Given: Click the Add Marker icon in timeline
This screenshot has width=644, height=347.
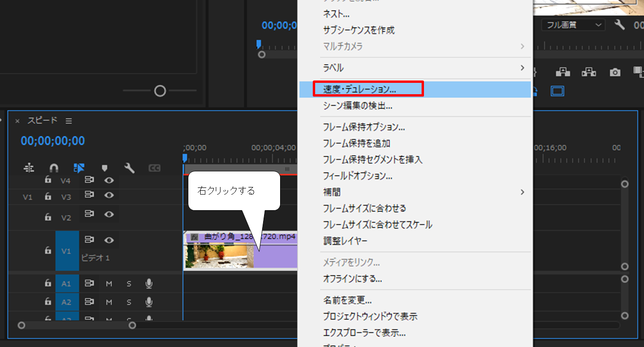Looking at the screenshot, I should point(105,168).
